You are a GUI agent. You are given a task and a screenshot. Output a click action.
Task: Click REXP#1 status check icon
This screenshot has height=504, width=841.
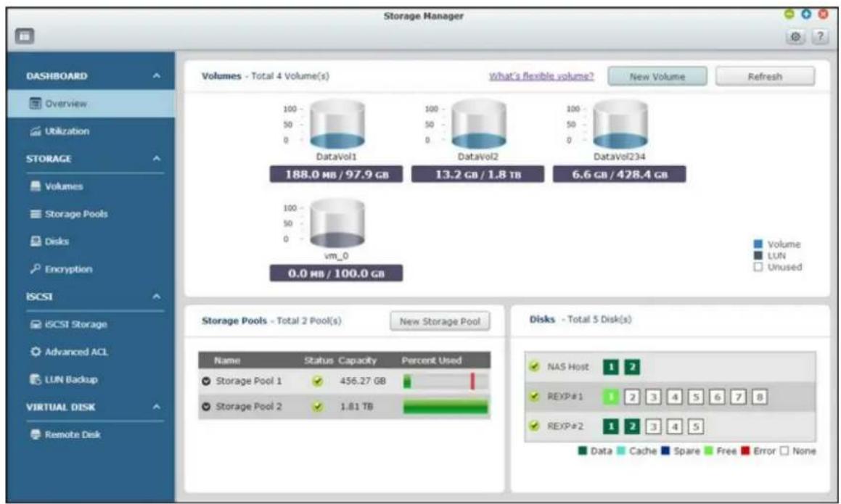[x=534, y=396]
